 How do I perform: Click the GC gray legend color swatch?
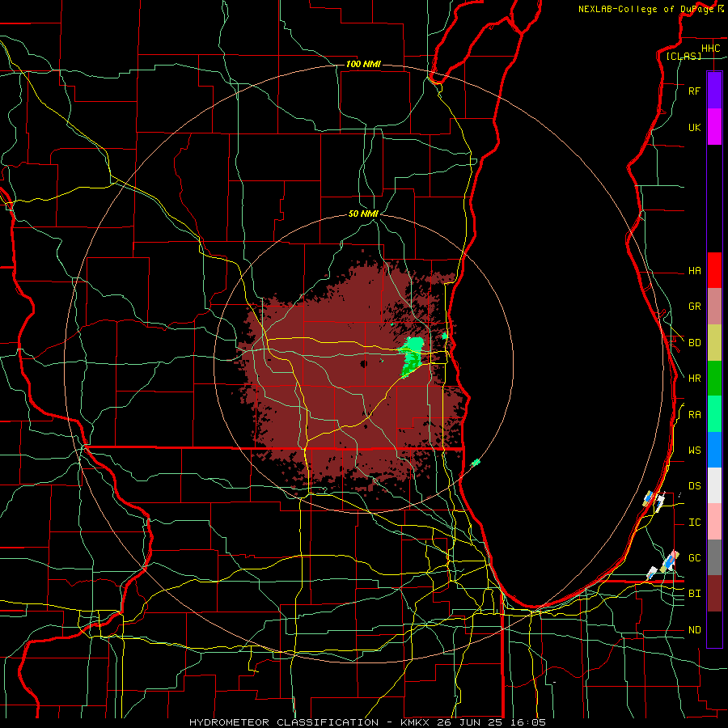click(714, 557)
